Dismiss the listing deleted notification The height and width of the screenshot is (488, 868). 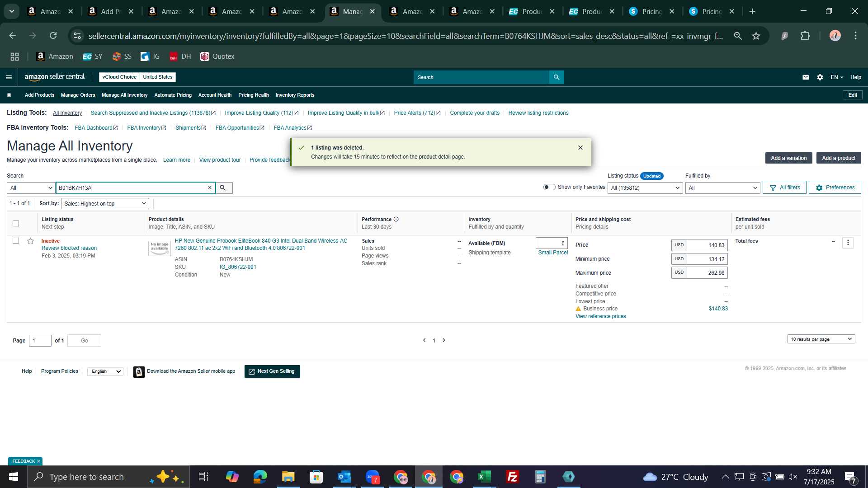(580, 148)
